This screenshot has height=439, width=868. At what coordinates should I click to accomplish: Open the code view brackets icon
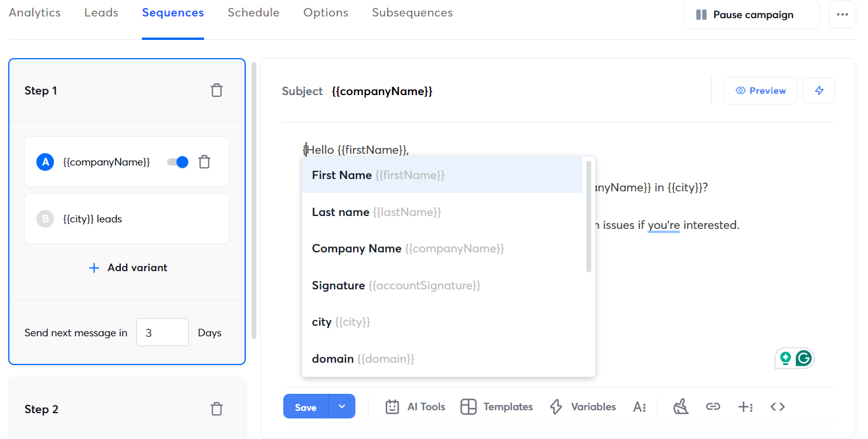click(778, 407)
